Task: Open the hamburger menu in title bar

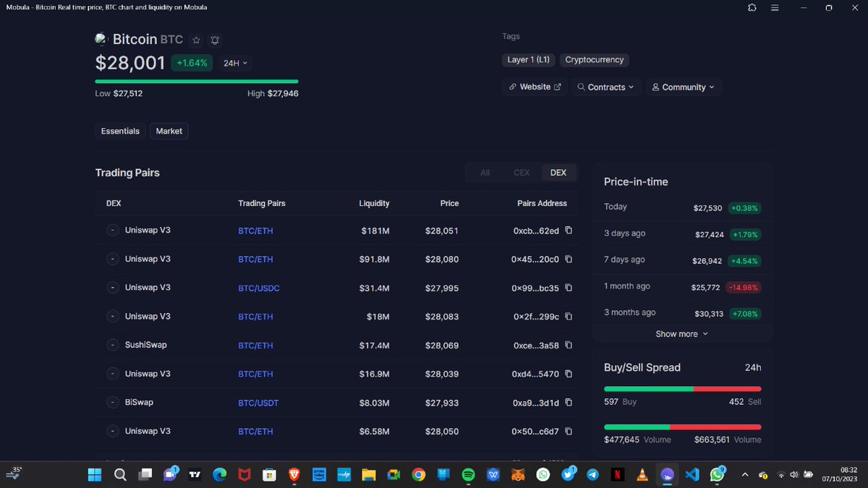Action: [775, 7]
